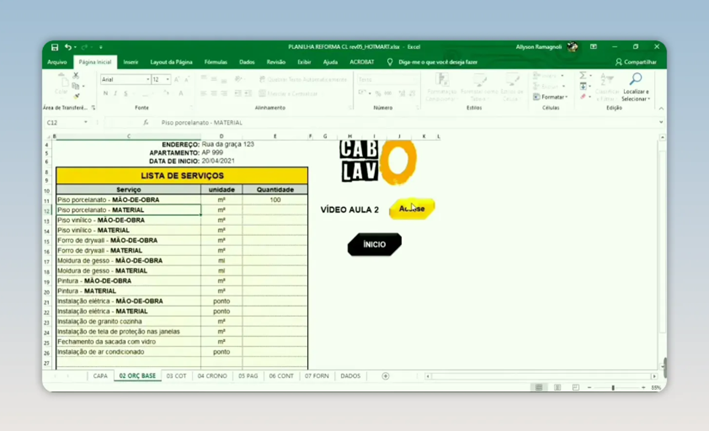The image size is (709, 431).
Task: Open the font size 12 dropdown
Action: [x=167, y=80]
